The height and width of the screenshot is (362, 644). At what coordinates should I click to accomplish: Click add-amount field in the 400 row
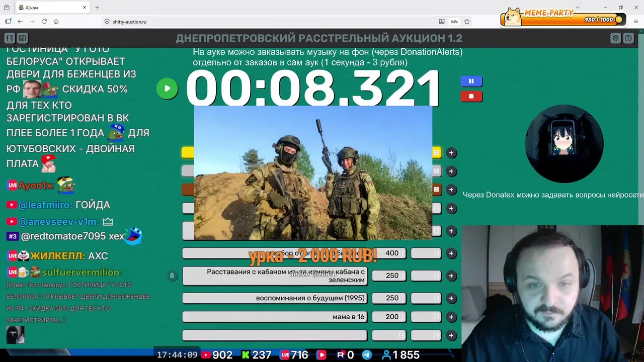click(x=426, y=253)
